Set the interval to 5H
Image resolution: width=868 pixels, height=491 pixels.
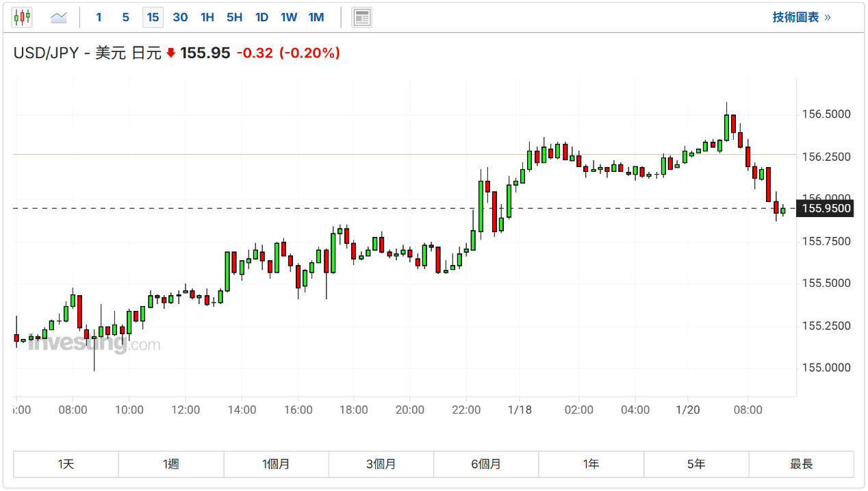(x=234, y=17)
